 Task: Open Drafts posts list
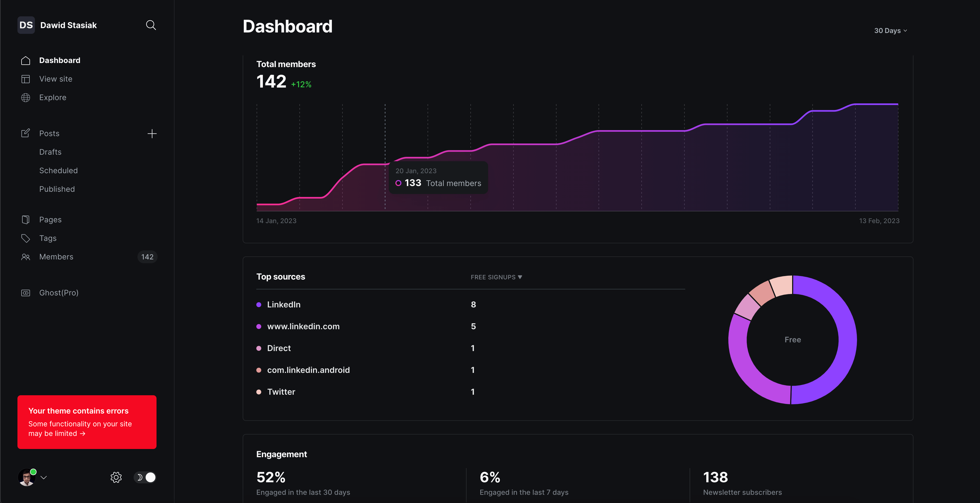[x=50, y=152]
